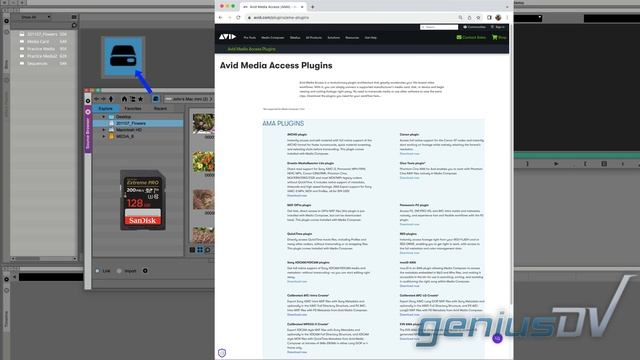The image size is (640, 360).
Task: Open Get Help menu on Avid site
Action: tap(371, 38)
